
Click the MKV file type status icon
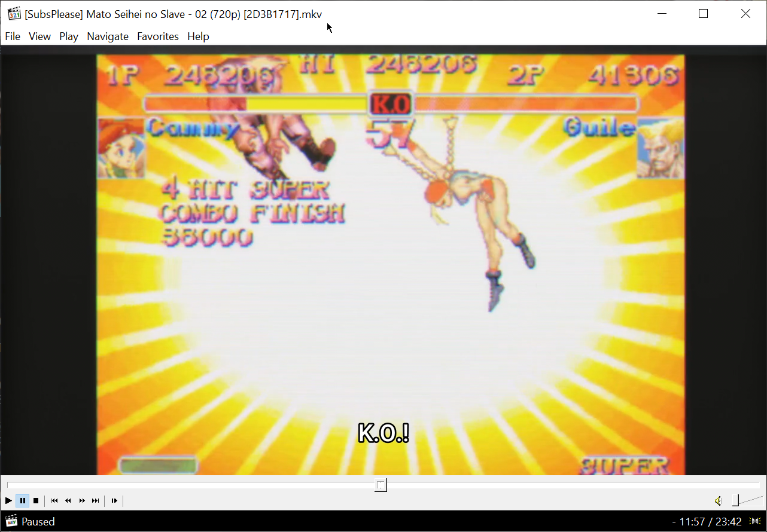11,521
